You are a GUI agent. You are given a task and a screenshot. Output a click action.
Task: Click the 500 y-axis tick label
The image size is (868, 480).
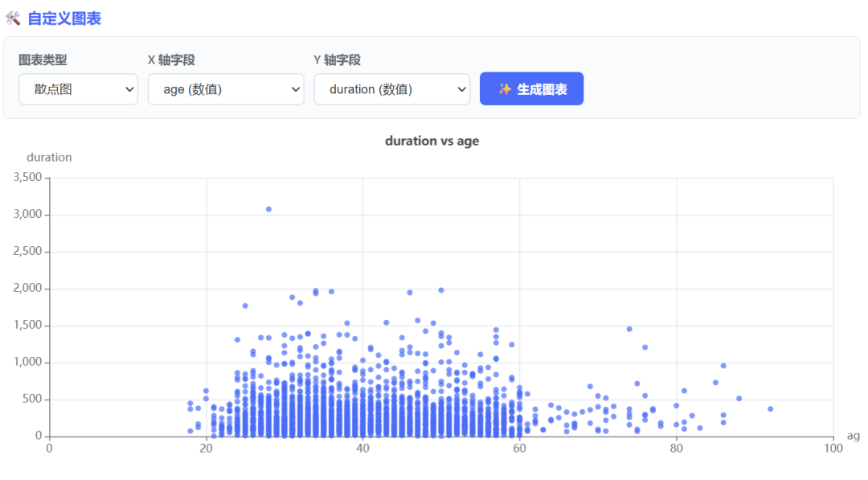tap(32, 399)
